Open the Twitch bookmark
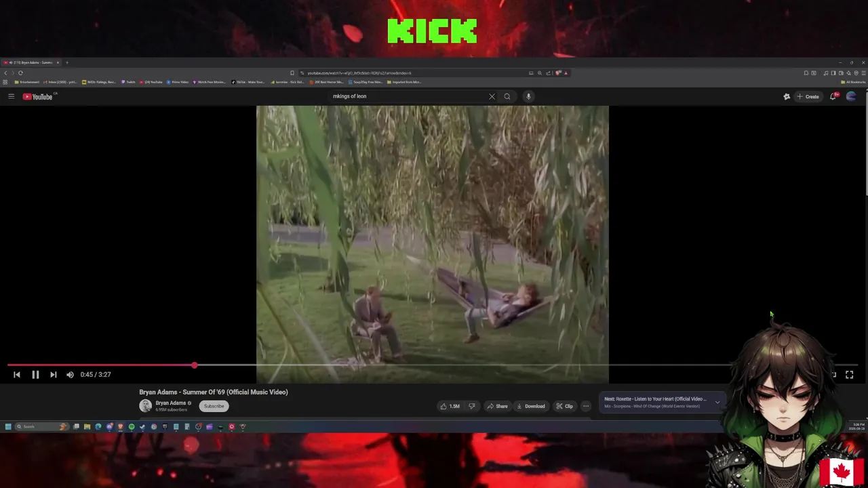Image resolution: width=868 pixels, height=488 pixels. coord(129,82)
